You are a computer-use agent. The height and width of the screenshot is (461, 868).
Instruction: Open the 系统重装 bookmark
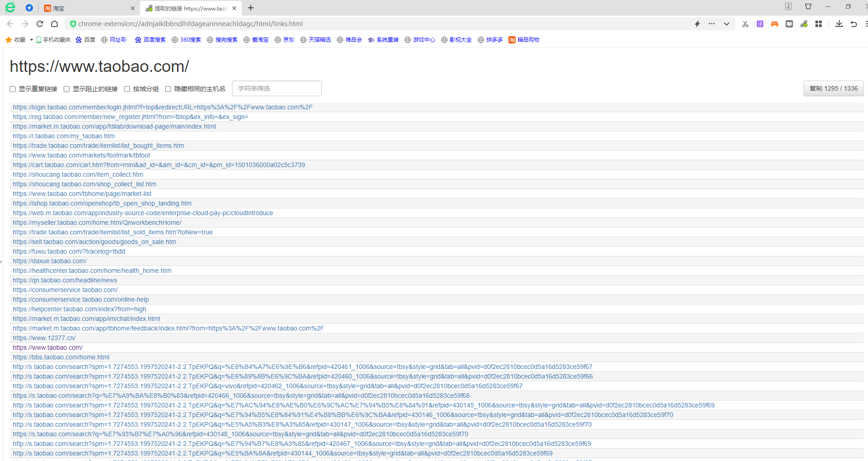pos(383,40)
